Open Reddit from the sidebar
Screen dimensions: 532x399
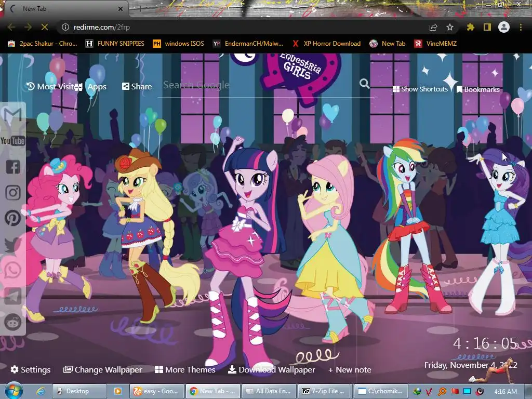pos(12,322)
